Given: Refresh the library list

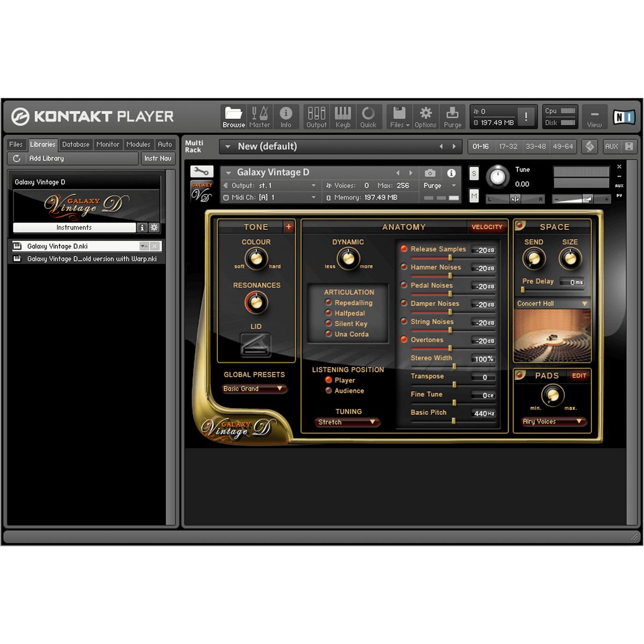Looking at the screenshot, I should [17, 158].
